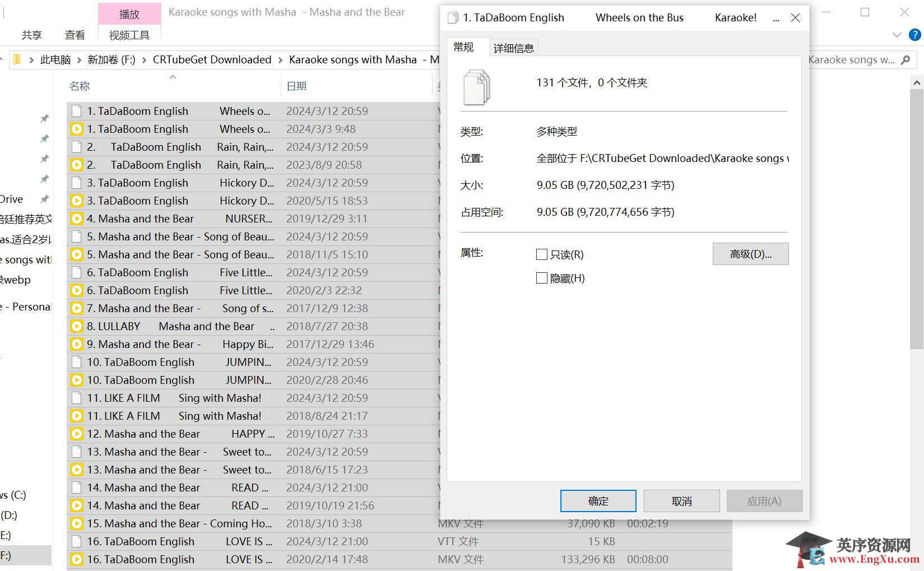The width and height of the screenshot is (924, 571).
Task: Click document icon of 13. Sweet to... 2024/3/12
Action: point(77,452)
